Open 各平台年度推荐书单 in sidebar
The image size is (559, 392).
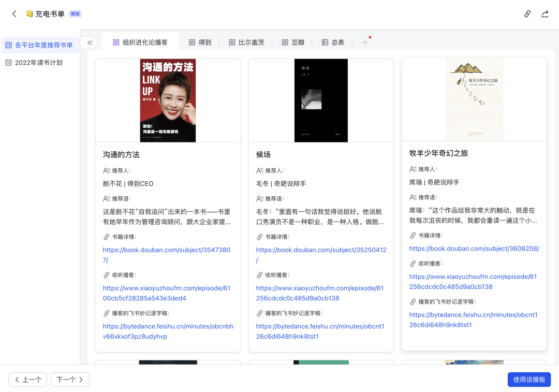pos(39,45)
